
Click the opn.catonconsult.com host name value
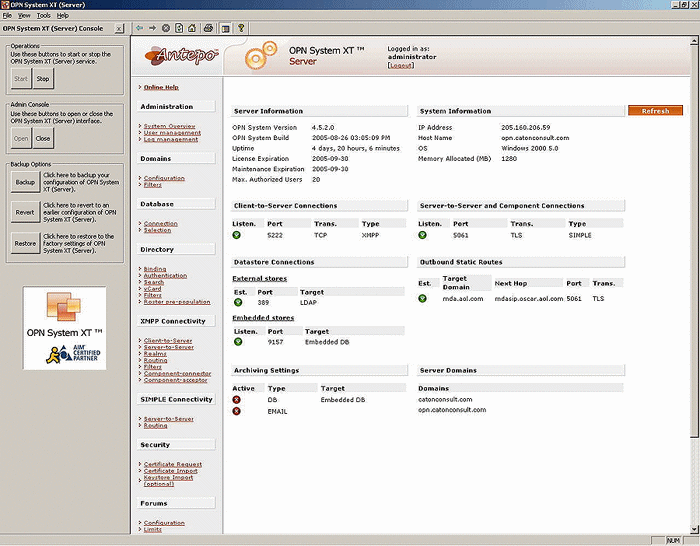point(535,138)
